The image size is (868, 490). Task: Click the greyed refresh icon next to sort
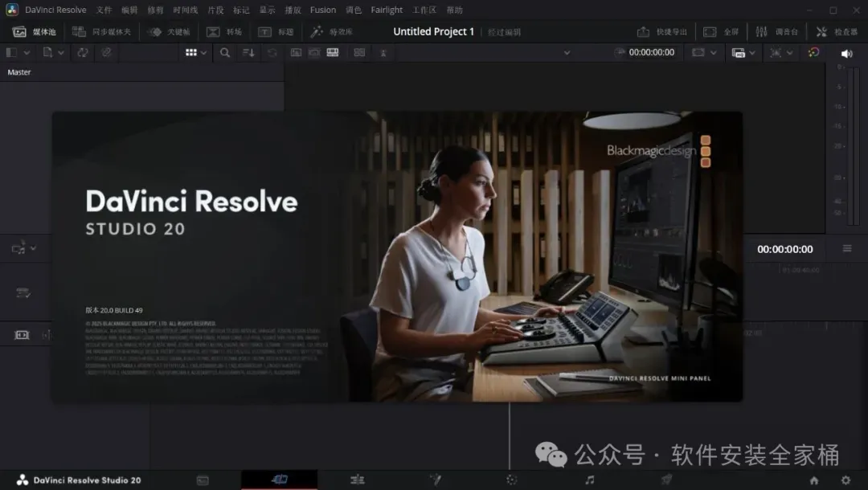pyautogui.click(x=272, y=52)
